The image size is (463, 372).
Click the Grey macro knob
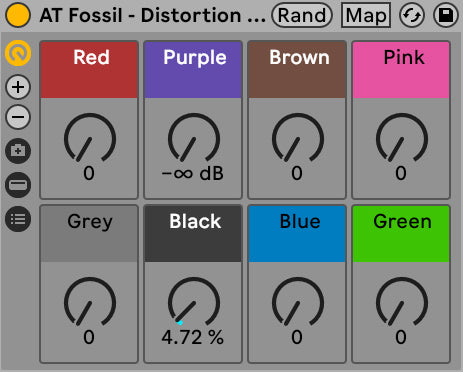pyautogui.click(x=90, y=302)
